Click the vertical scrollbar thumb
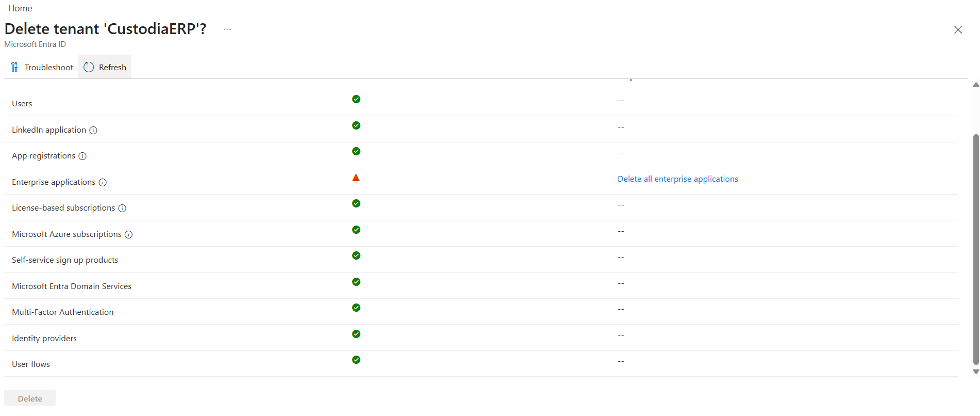980x416 pixels. click(x=975, y=249)
